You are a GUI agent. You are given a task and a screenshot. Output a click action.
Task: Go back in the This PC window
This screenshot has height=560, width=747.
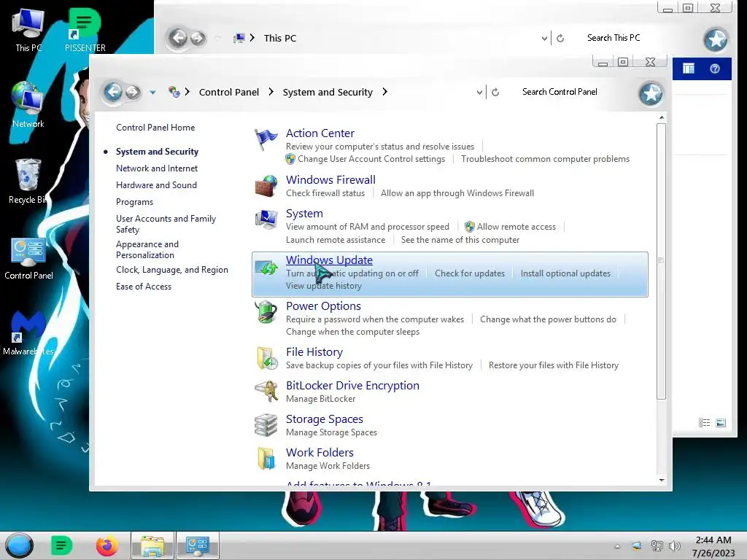(179, 38)
